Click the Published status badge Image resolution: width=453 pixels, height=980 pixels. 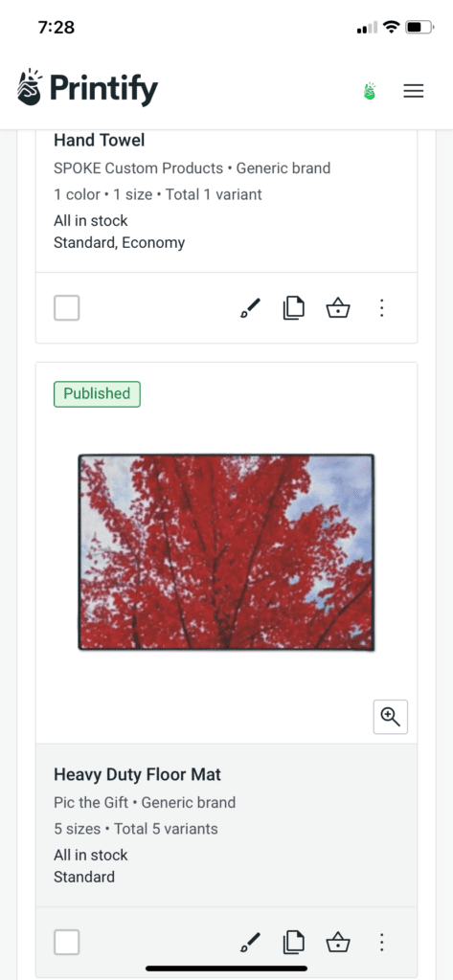97,393
